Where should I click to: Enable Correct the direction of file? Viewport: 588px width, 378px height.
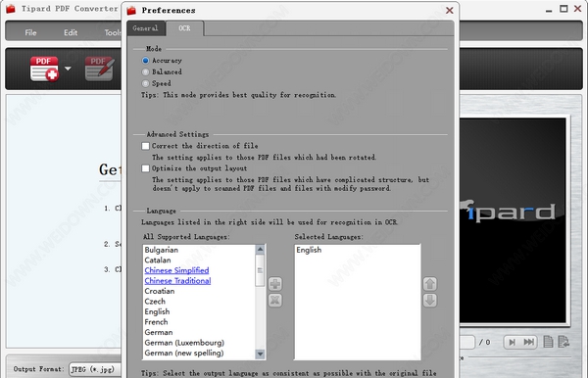point(145,146)
